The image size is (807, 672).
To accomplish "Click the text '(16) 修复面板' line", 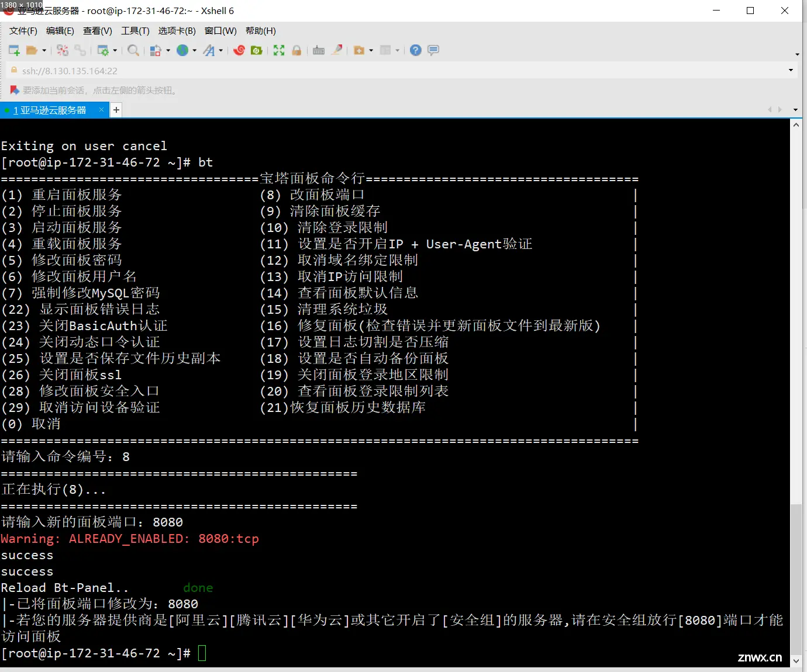I will tap(430, 325).
